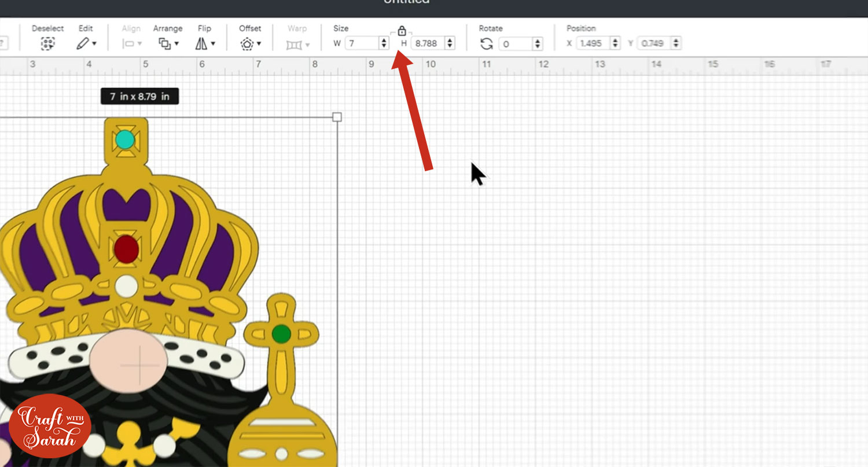Viewport: 868px width, 467px height.
Task: Decrease rotation with the down arrow
Action: [x=538, y=46]
